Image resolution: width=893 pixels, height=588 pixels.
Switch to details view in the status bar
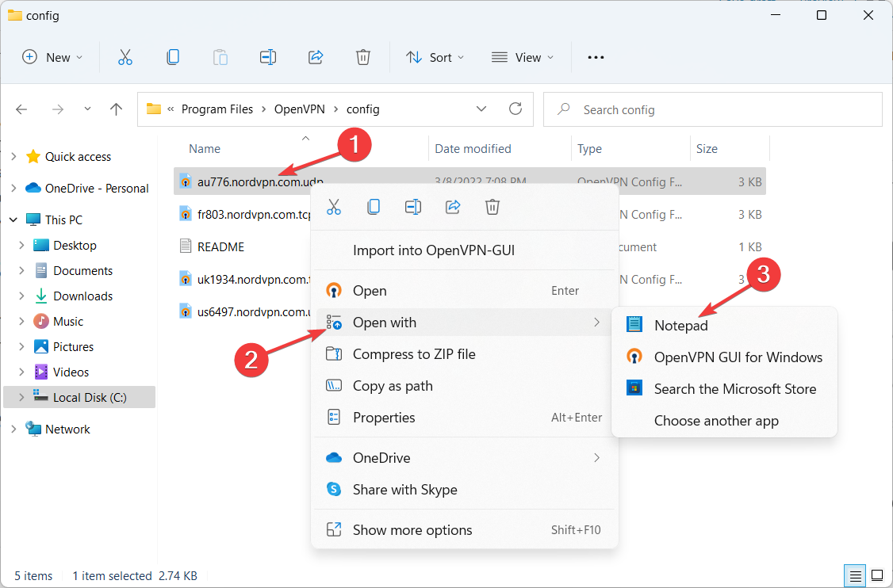point(856,575)
